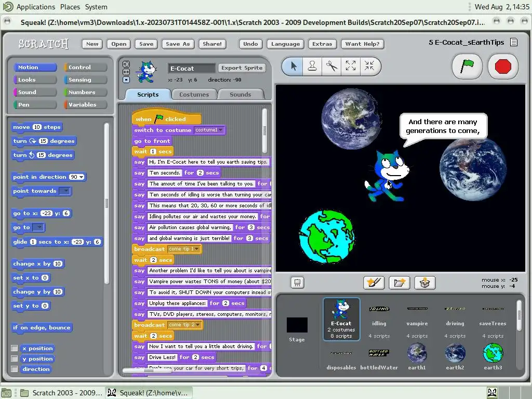Switch to the Costumes tab
This screenshot has width=532, height=399.
coord(194,95)
